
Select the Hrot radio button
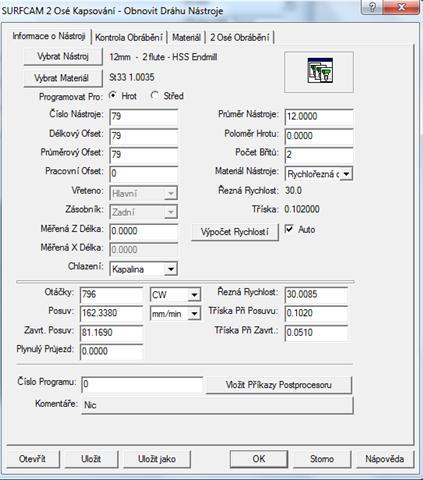pos(113,96)
